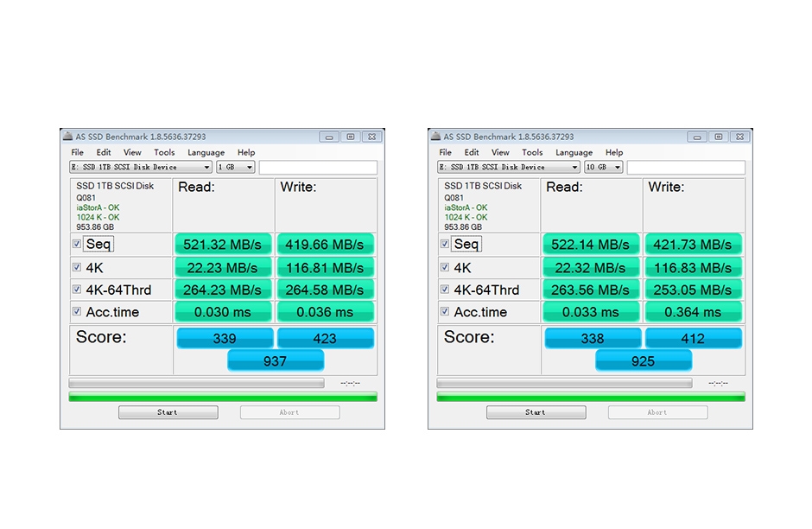The width and height of the screenshot is (812, 529).
Task: Minimize the right AS SSD Benchmark window
Action: (x=697, y=137)
